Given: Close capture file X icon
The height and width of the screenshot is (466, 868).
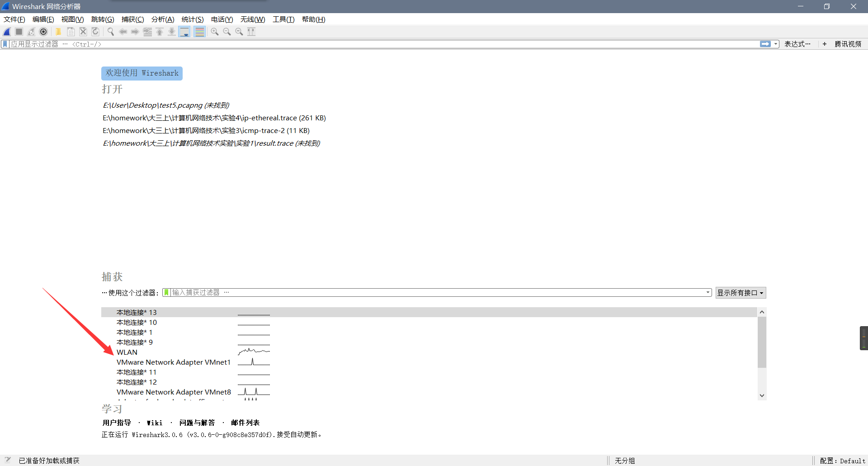Looking at the screenshot, I should click(83, 32).
